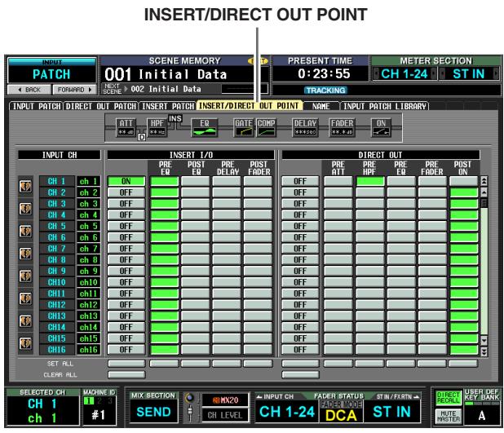504x433 pixels.
Task: Click the scene EDIT indicator badge
Action: click(x=258, y=61)
